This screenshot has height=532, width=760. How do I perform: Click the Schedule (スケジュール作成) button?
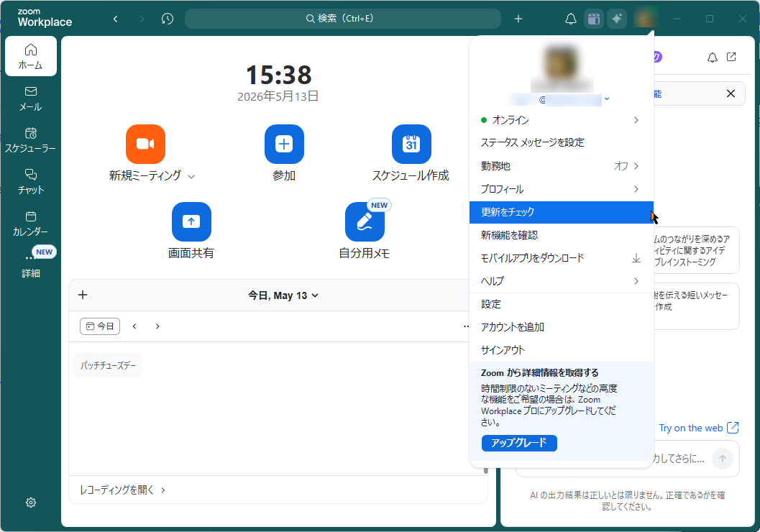pos(411,144)
